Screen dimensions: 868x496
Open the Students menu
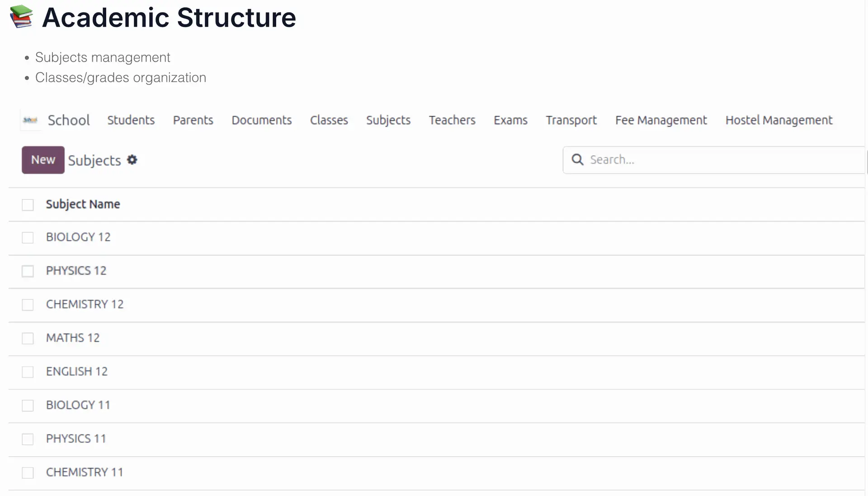pos(131,120)
